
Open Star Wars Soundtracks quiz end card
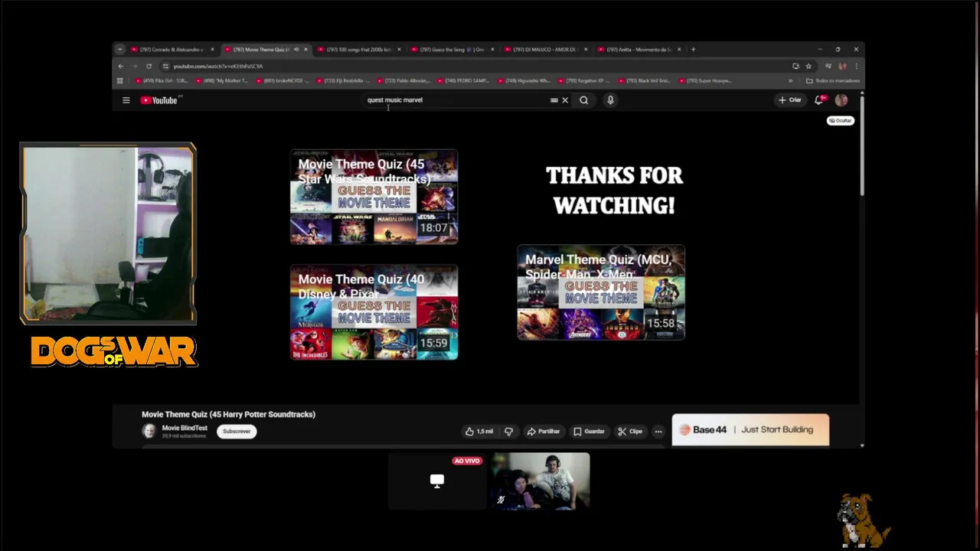[x=374, y=197]
